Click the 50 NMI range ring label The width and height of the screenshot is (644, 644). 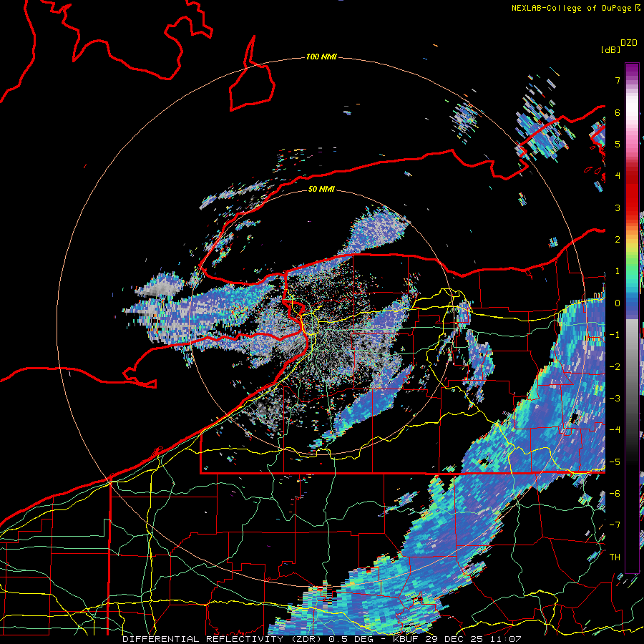point(321,189)
